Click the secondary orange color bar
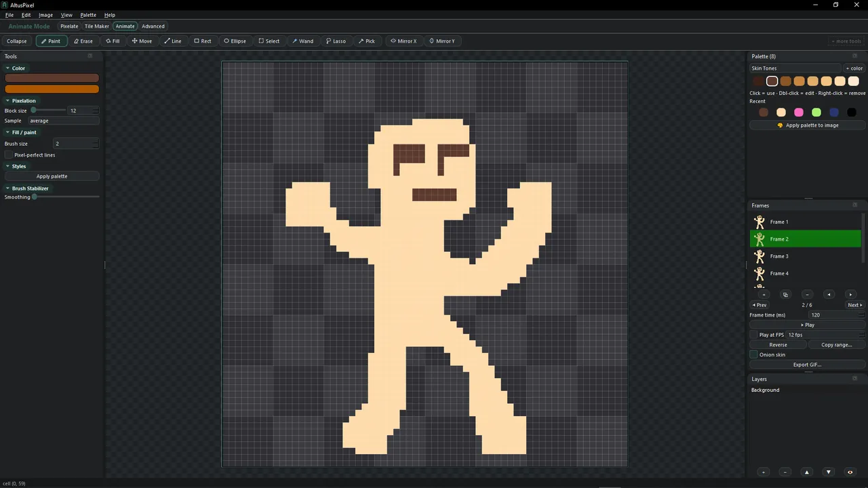 point(52,89)
